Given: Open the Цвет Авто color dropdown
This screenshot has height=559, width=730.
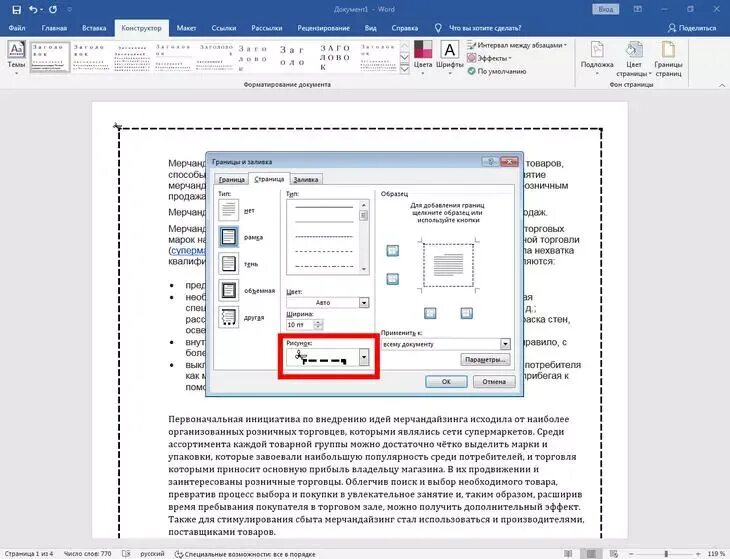Looking at the screenshot, I should point(364,303).
